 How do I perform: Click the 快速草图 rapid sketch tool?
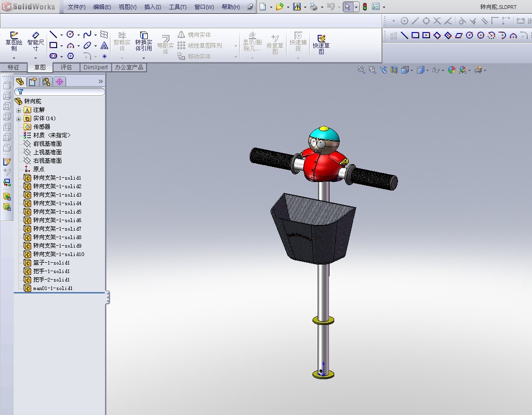321,44
